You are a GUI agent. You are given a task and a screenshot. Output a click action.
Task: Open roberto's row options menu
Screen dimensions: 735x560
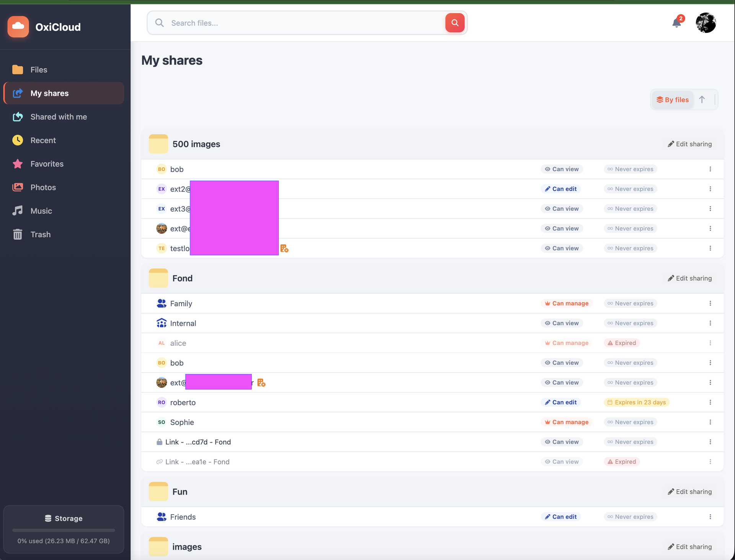click(x=710, y=402)
